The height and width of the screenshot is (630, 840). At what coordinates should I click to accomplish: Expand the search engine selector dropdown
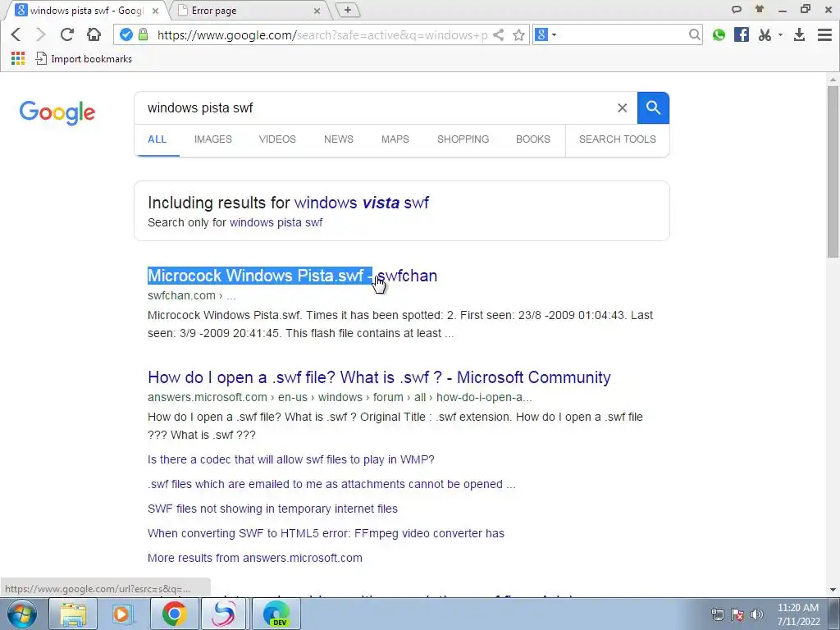coord(554,34)
